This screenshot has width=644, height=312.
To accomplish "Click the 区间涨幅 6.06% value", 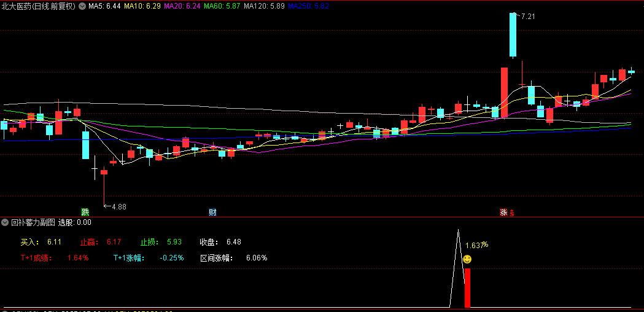I will (x=257, y=258).
